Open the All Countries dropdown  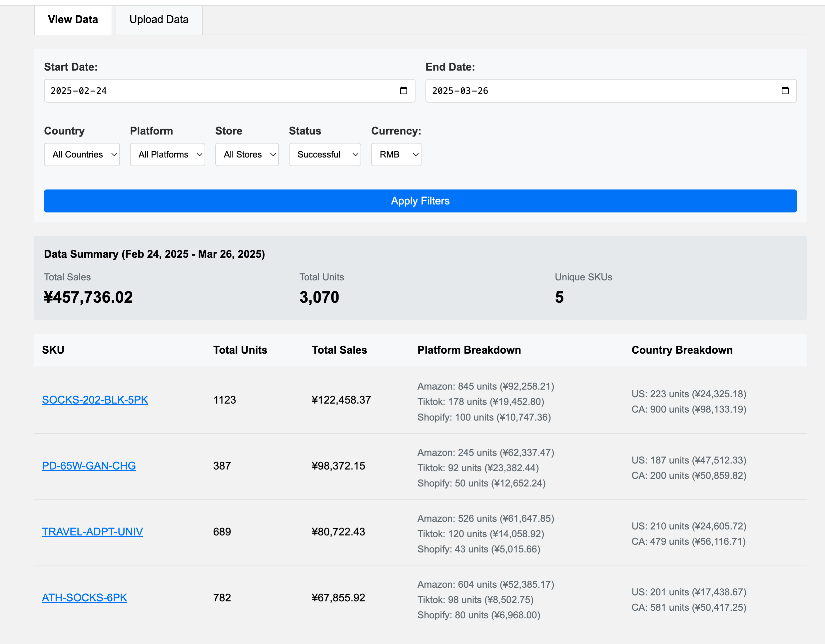(82, 155)
